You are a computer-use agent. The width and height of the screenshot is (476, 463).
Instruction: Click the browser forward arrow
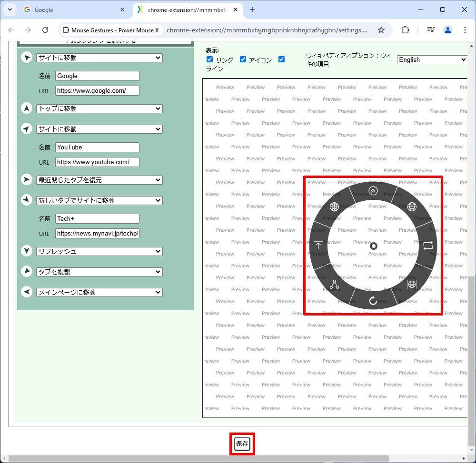(x=28, y=30)
